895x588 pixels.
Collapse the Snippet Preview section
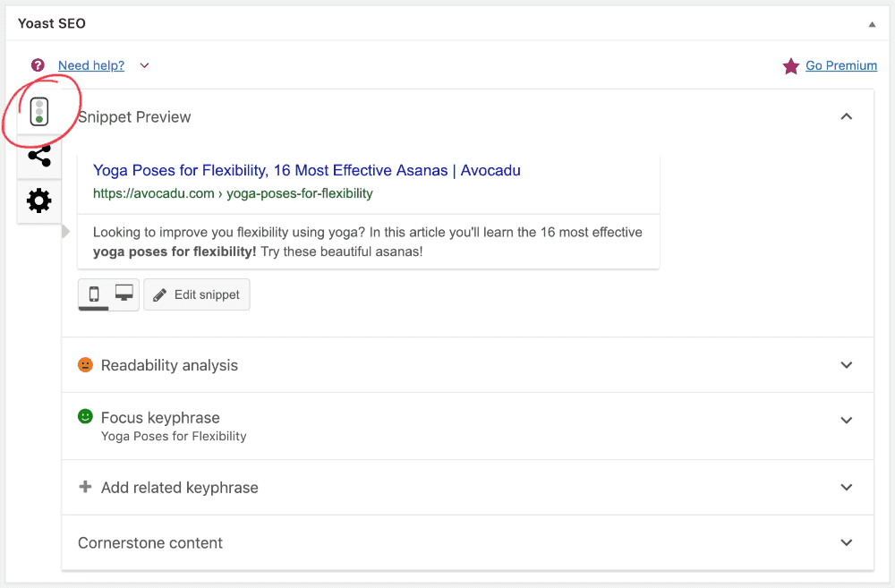847,116
